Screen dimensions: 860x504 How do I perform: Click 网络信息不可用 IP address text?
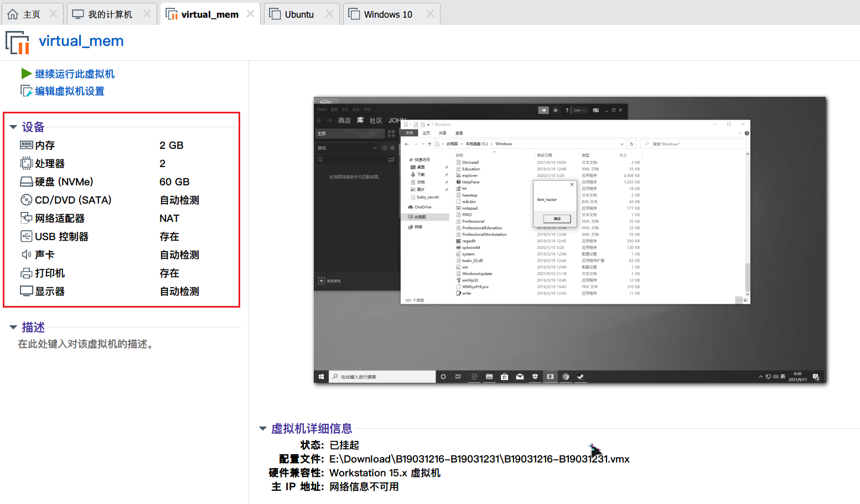[364, 486]
